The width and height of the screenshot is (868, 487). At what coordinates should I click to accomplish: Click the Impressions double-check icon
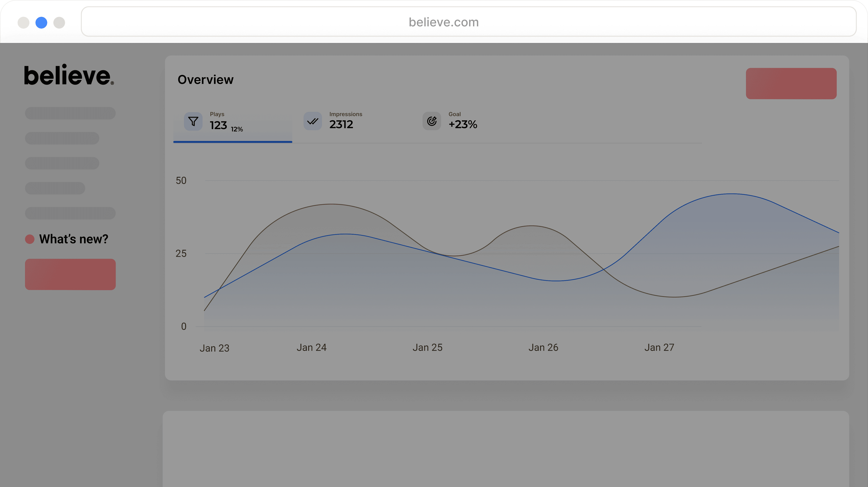coord(313,121)
